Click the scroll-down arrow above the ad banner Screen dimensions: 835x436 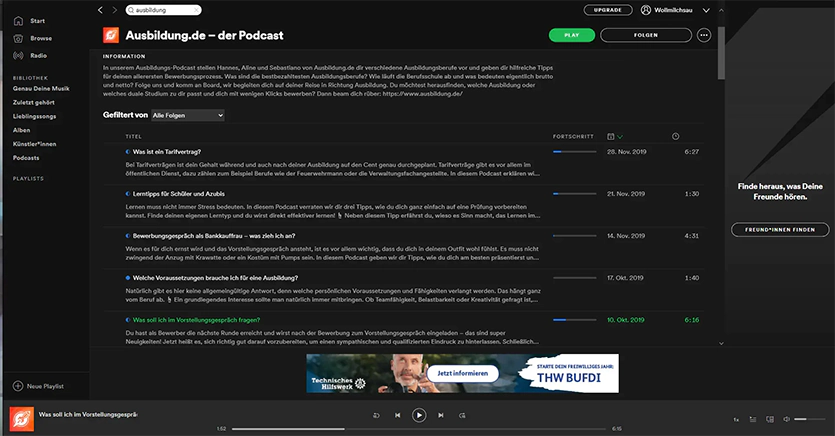pos(721,343)
